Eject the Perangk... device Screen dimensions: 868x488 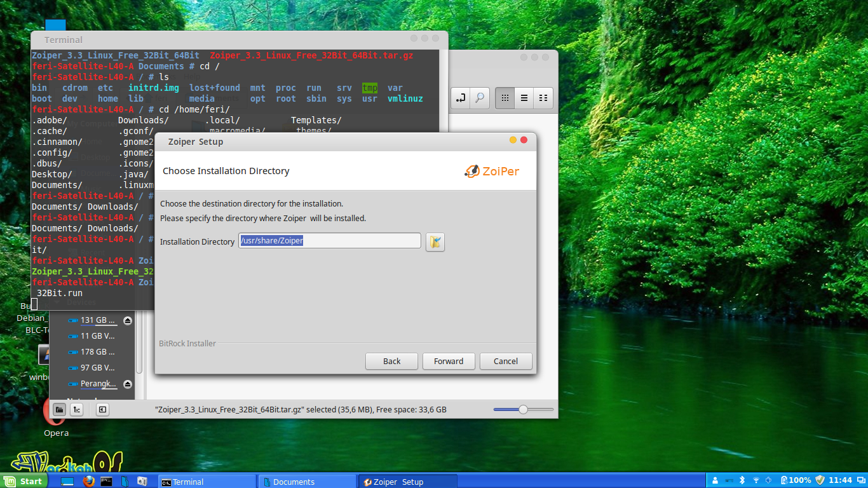coord(128,384)
